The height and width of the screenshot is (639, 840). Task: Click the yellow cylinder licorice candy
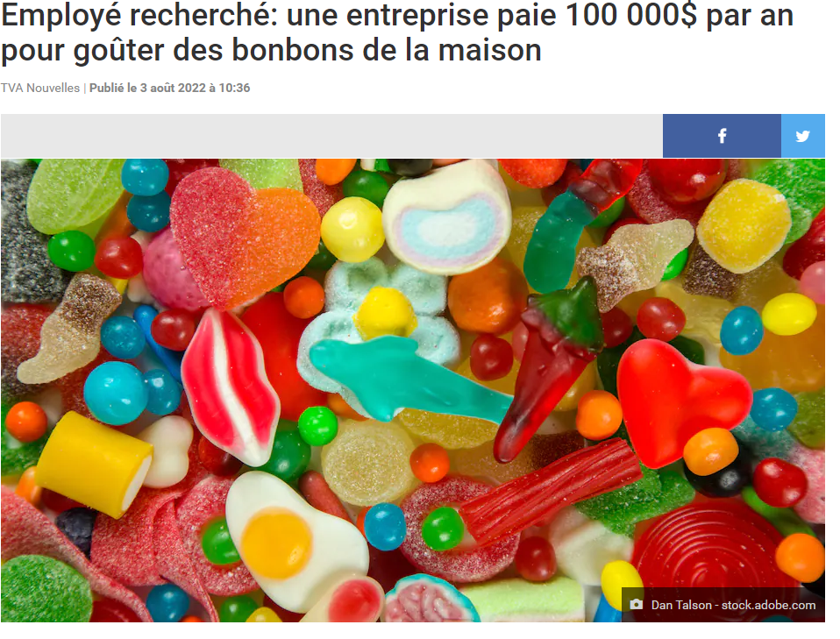coord(94,464)
